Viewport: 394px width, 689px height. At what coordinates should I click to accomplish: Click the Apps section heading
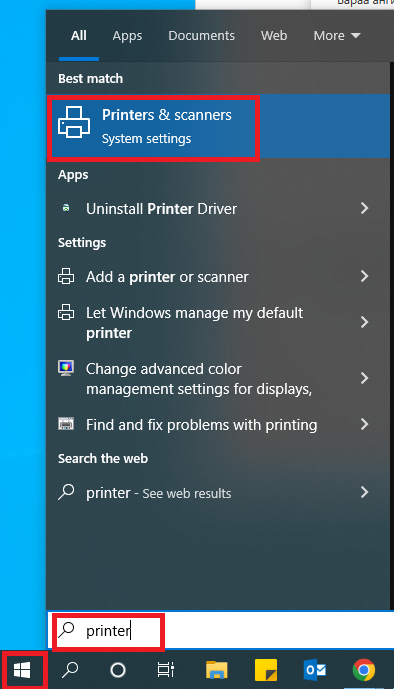click(73, 175)
